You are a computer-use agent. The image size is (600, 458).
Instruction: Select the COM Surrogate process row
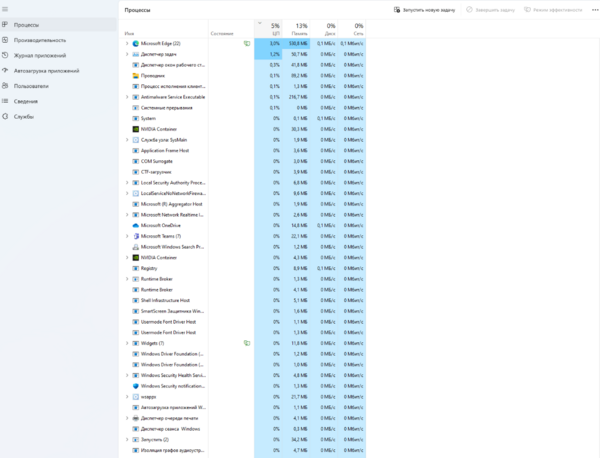[243, 161]
